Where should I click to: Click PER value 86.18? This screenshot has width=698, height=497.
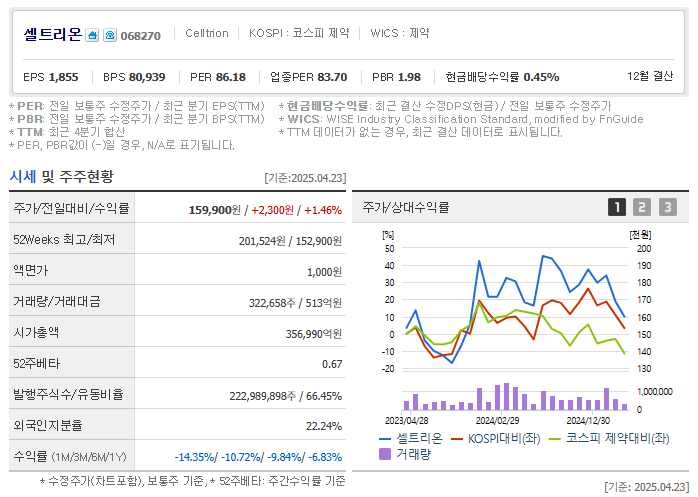[x=231, y=77]
